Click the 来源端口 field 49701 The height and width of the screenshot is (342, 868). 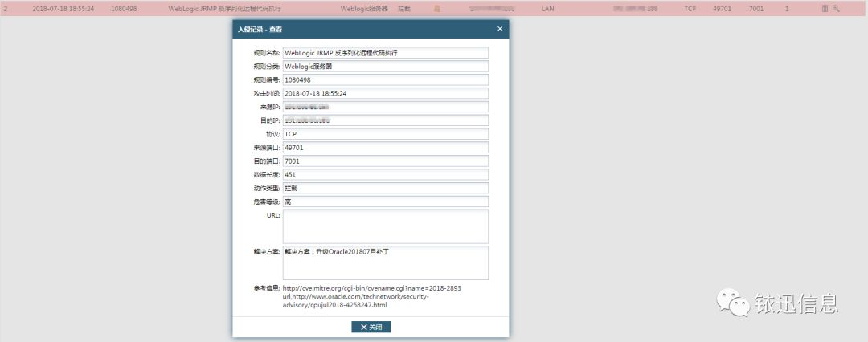(x=385, y=148)
